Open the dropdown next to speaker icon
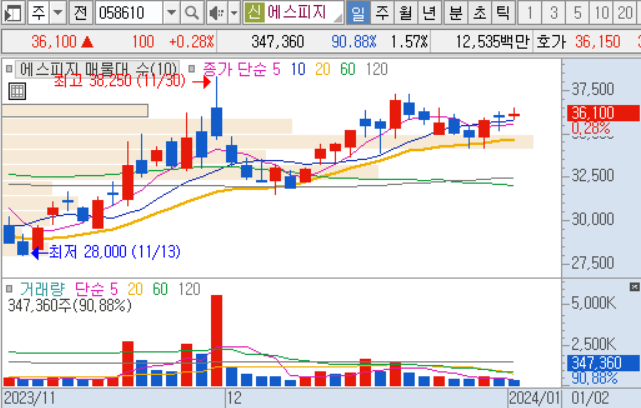641x408 pixels. (x=234, y=13)
